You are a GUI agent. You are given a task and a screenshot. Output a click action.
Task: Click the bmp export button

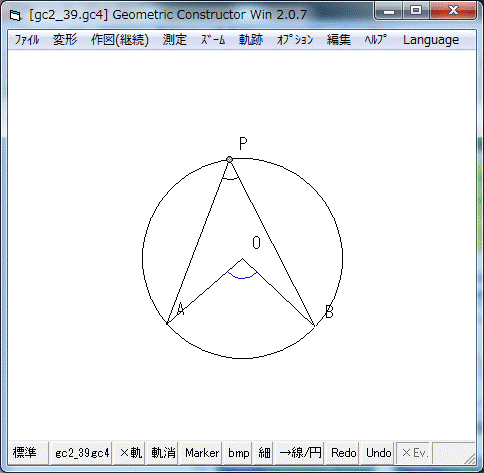[x=239, y=453]
